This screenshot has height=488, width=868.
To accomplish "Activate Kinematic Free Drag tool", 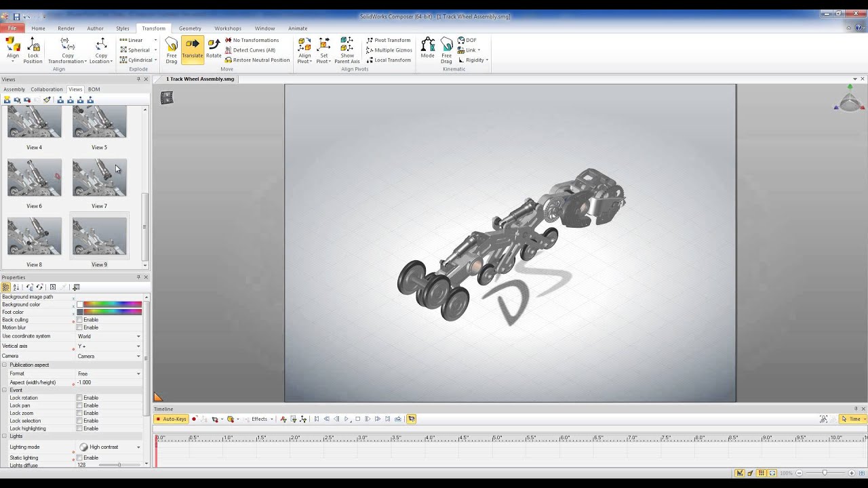I will pos(446,50).
